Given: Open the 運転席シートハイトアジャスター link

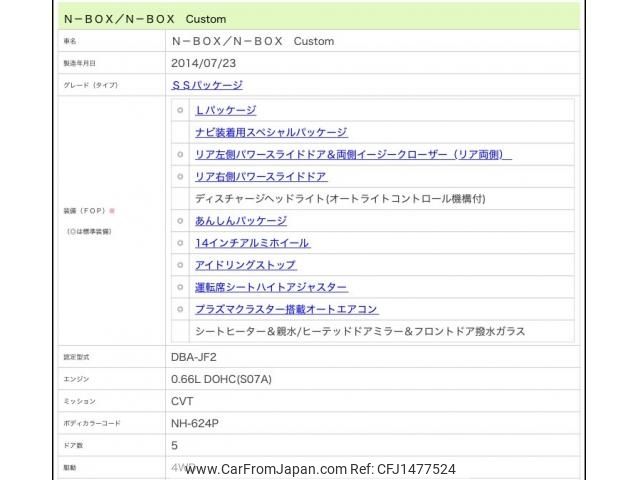Looking at the screenshot, I should pos(271,287).
